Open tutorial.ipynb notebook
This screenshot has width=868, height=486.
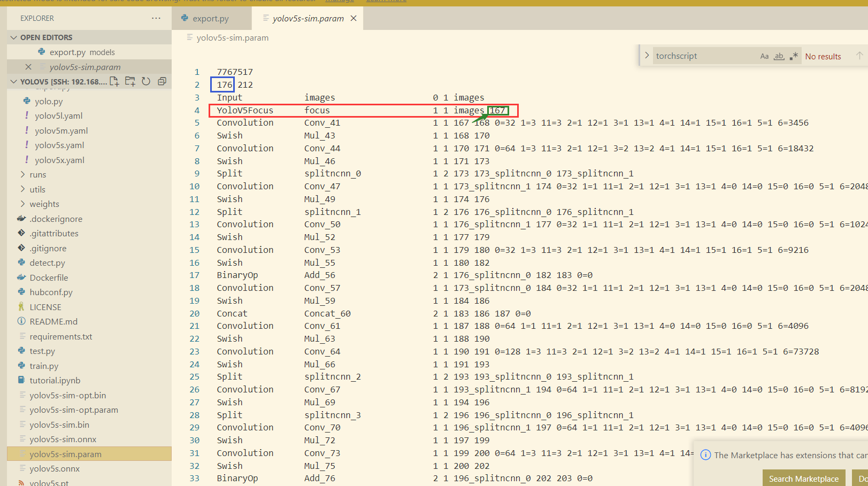pos(55,380)
